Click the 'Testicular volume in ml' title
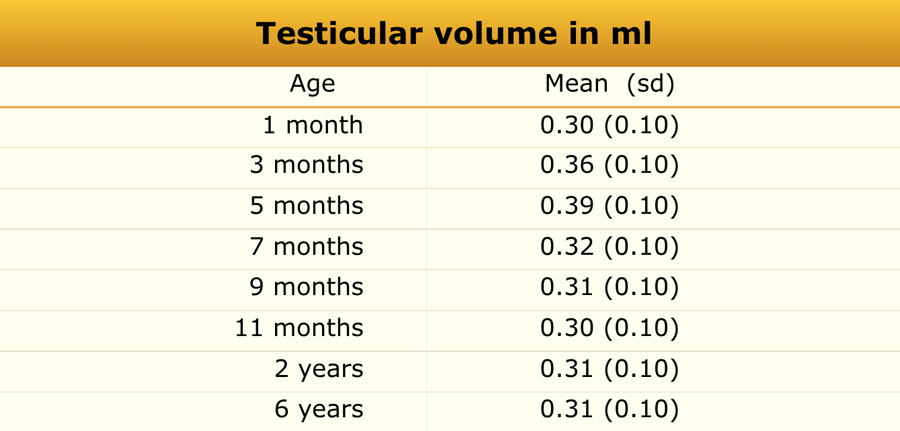 (454, 33)
